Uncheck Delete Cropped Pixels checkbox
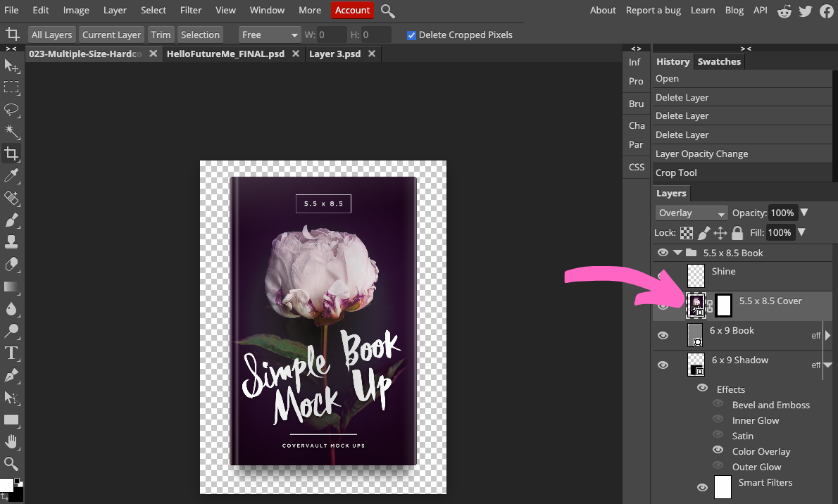Image resolution: width=838 pixels, height=504 pixels. [411, 35]
